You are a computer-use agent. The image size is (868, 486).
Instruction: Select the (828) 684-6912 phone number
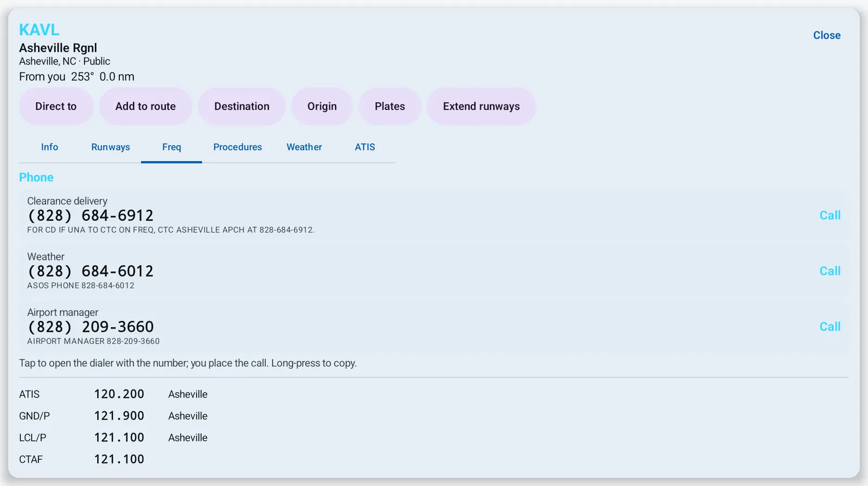(x=91, y=216)
